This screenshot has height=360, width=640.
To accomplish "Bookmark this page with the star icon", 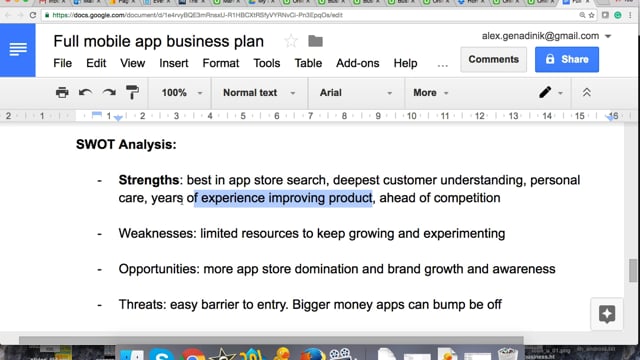I will tap(591, 15).
